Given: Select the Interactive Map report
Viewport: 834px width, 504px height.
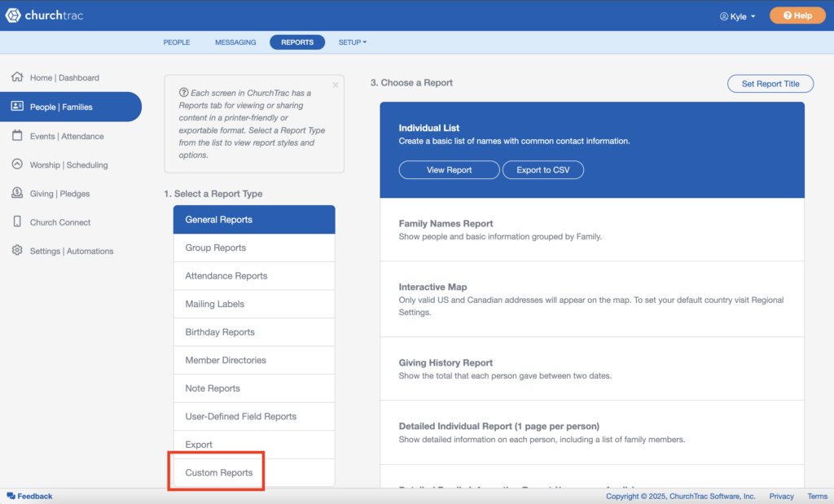Looking at the screenshot, I should [592, 300].
